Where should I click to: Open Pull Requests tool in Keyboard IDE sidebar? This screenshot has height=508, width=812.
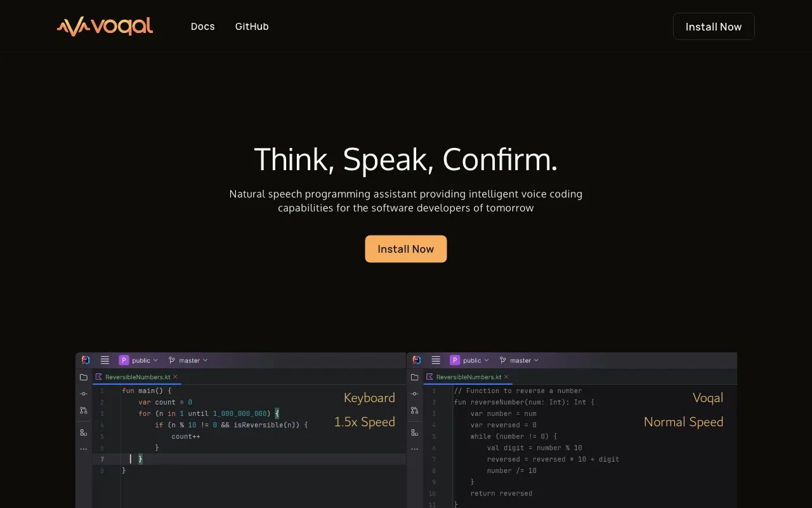(x=84, y=410)
